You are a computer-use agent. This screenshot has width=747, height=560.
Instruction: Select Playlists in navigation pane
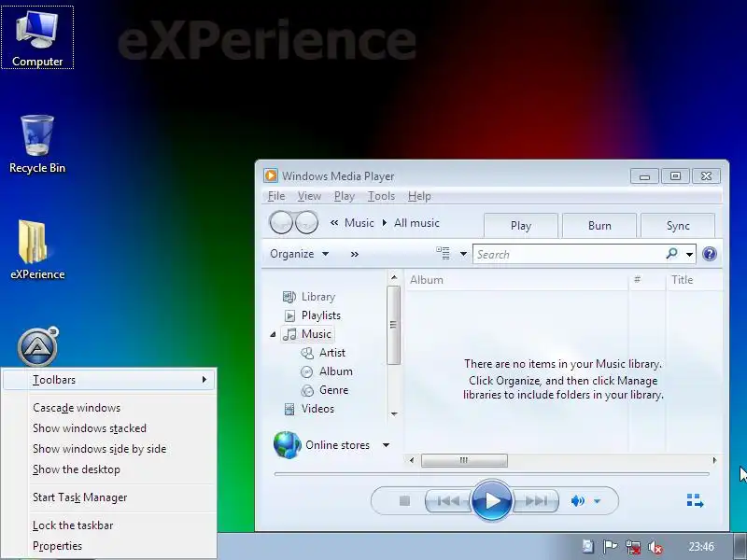pos(313,315)
